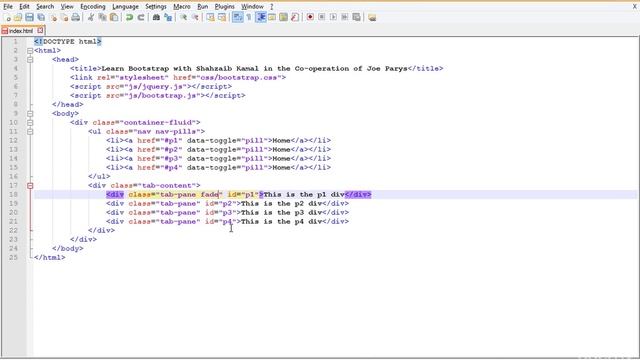Click the Print icon in the toolbar

pyautogui.click(x=76, y=18)
